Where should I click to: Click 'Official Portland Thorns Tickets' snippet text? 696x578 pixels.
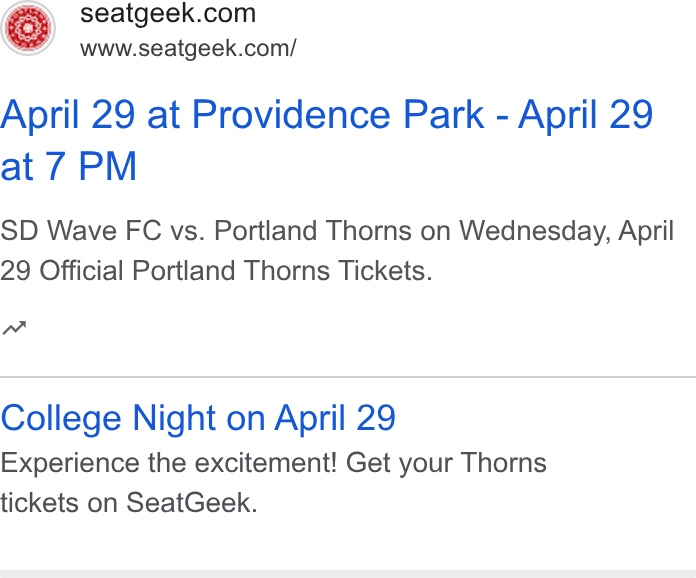[x=236, y=271]
